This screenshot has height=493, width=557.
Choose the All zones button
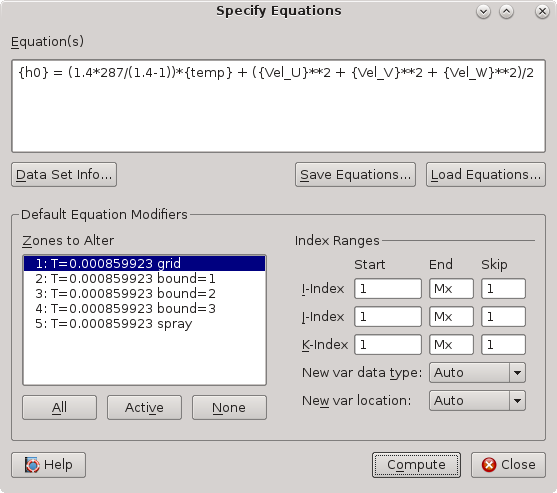point(59,408)
